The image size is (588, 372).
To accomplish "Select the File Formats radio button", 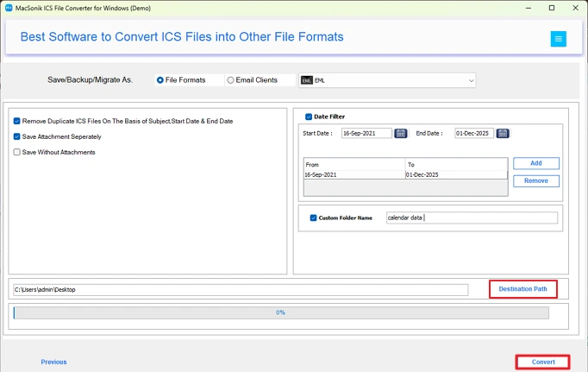I will coord(160,80).
